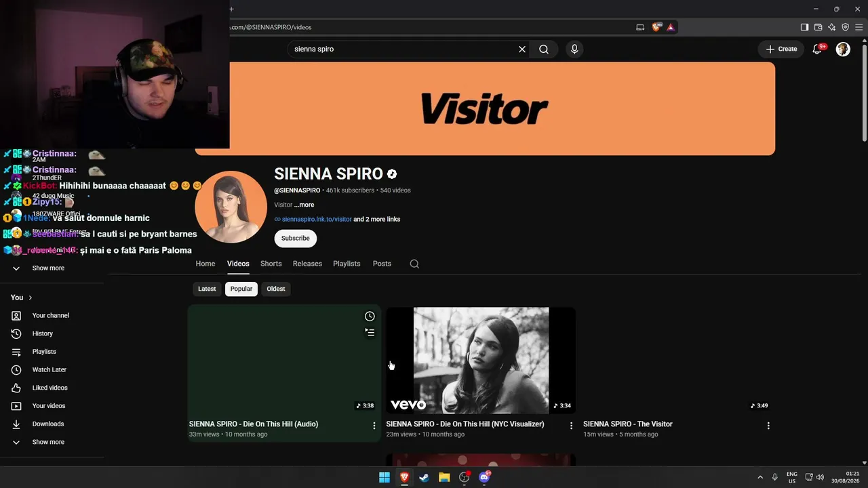Click the install-app icon in address bar
The height and width of the screenshot is (488, 868).
tap(640, 27)
